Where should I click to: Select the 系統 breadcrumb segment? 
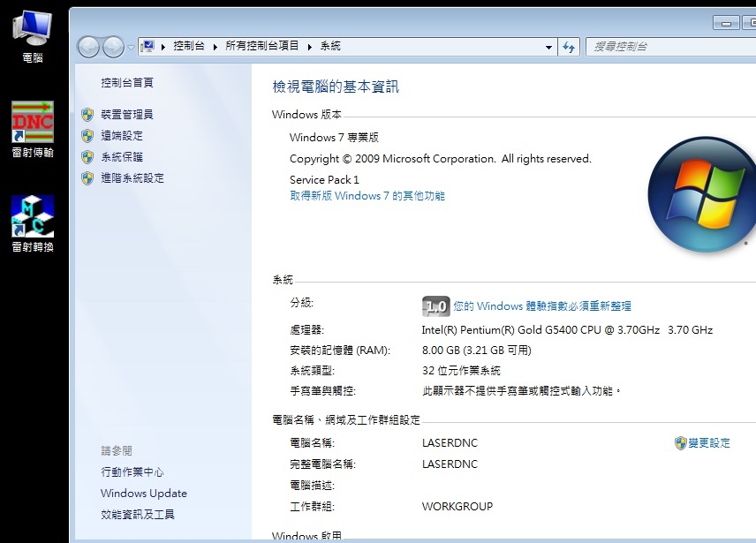pyautogui.click(x=330, y=46)
